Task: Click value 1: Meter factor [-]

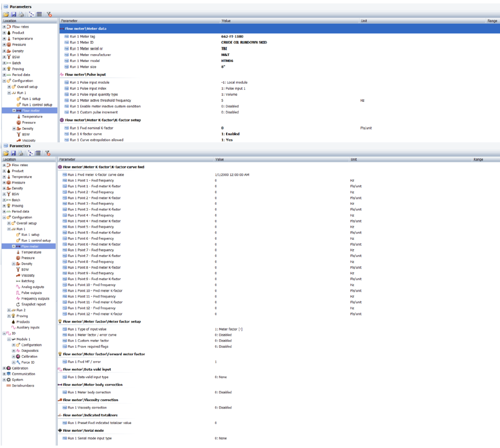Action: point(229,329)
